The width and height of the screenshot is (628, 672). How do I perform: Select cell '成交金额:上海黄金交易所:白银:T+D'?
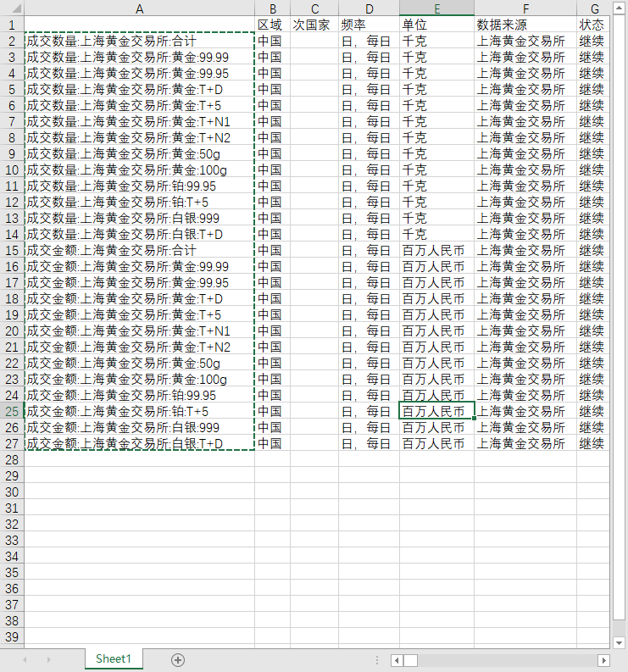tap(139, 443)
